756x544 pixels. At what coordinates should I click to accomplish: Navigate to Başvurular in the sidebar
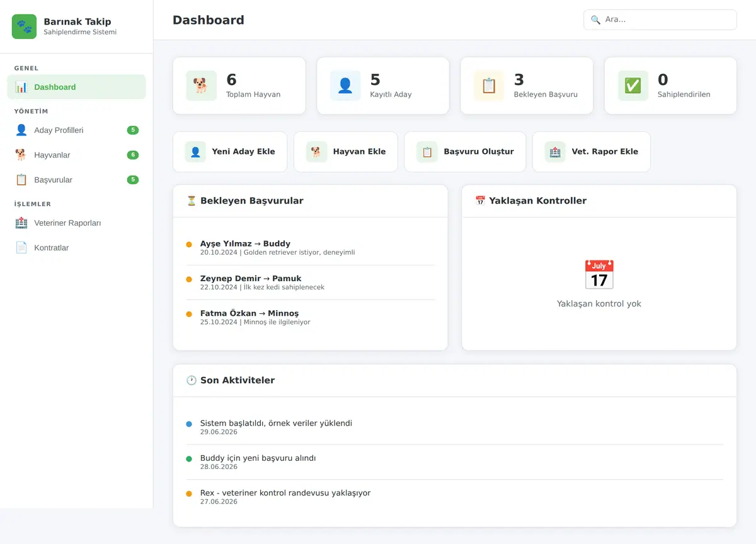(76, 180)
